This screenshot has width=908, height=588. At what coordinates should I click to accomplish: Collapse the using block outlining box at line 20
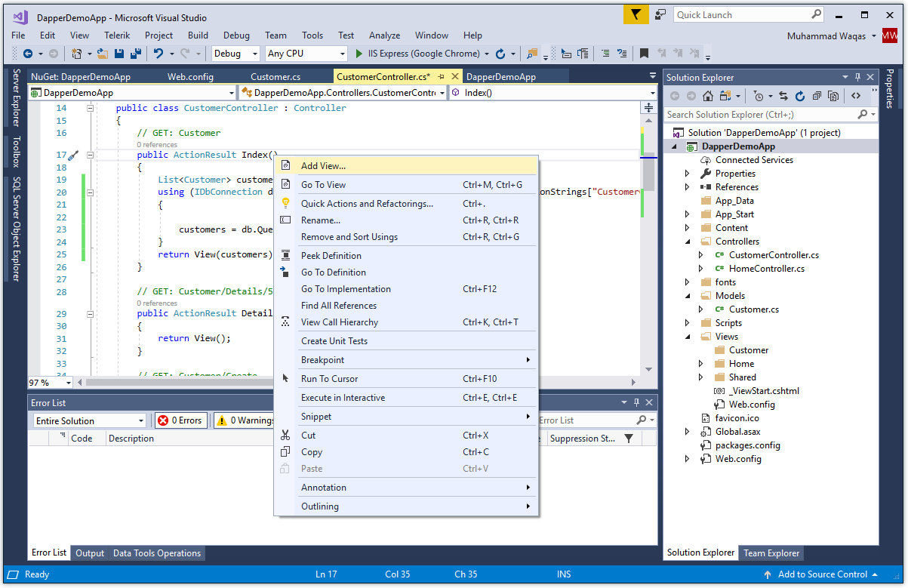[90, 192]
